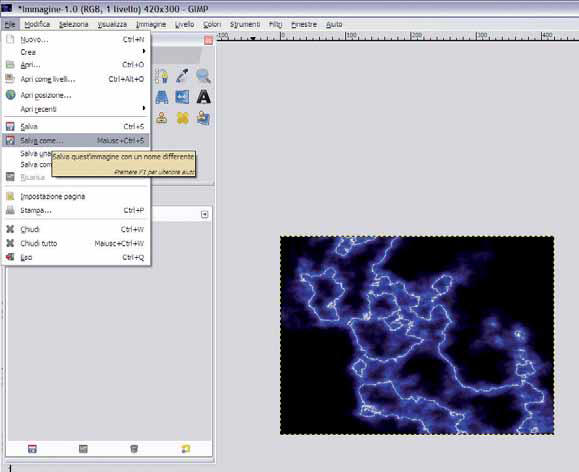This screenshot has width=579, height=472.
Task: Click the Chiudi tutto X icon
Action: [10, 243]
